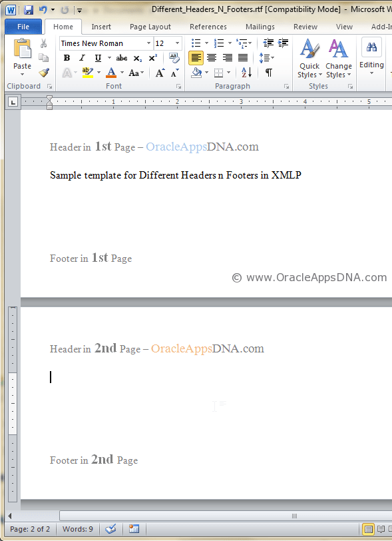Toggle Bold formatting

67,58
